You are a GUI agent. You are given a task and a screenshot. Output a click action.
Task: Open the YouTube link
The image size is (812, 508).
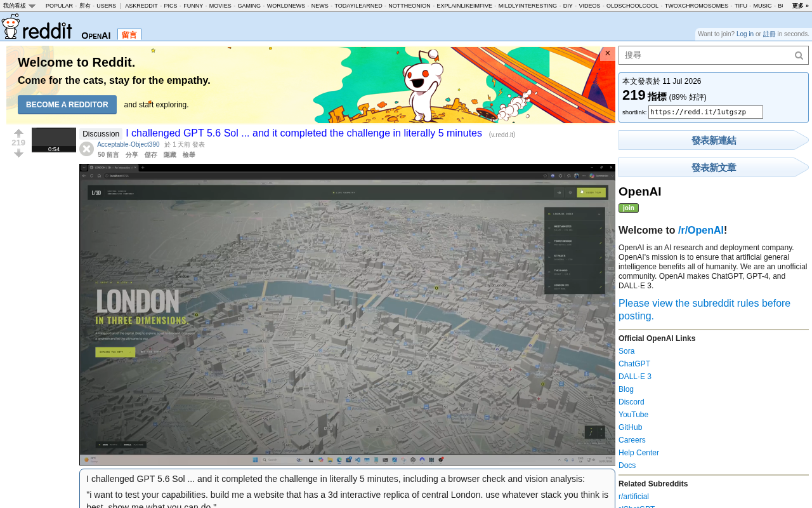633,415
